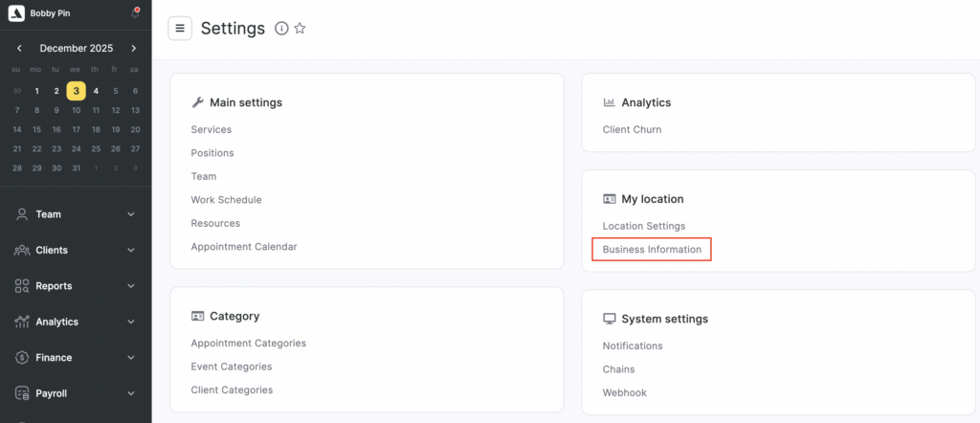The image size is (980, 423).
Task: Go to next month in calendar
Action: (x=134, y=48)
